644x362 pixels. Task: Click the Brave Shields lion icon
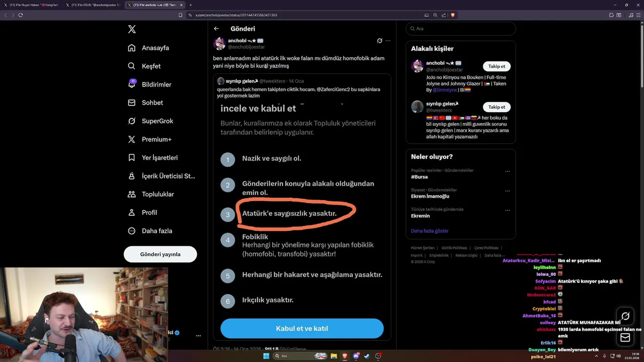coord(453,15)
